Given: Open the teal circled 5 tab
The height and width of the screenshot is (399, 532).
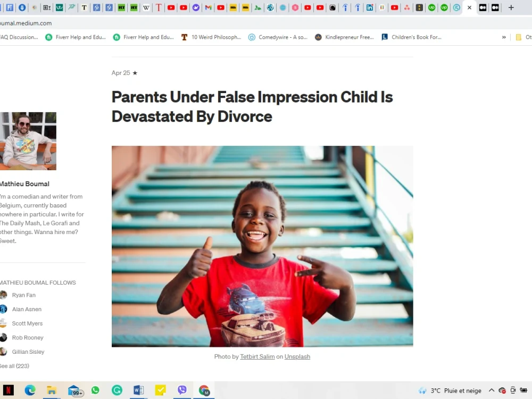Looking at the screenshot, I should (x=456, y=7).
